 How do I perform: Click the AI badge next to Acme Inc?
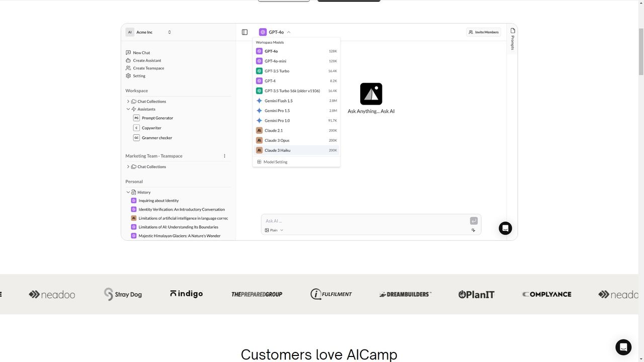tap(130, 32)
